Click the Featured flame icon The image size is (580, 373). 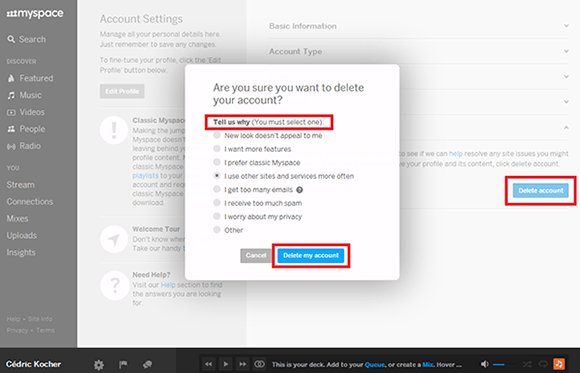click(x=11, y=78)
